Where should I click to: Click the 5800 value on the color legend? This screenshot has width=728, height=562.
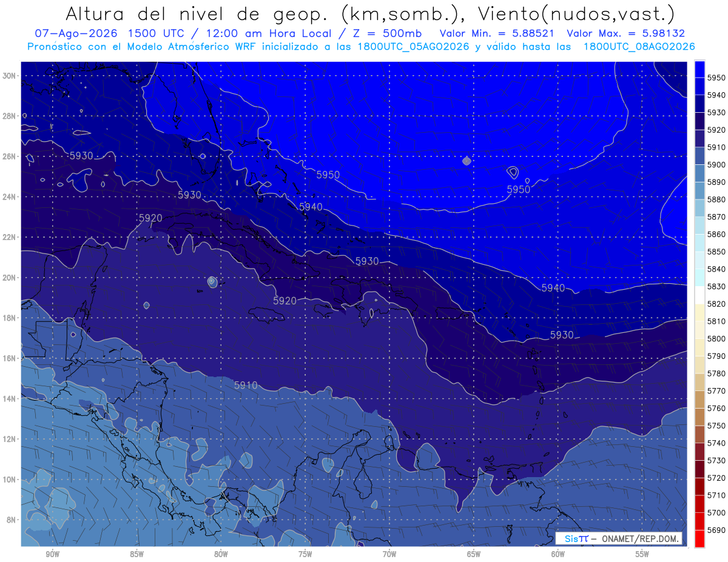coord(716,338)
